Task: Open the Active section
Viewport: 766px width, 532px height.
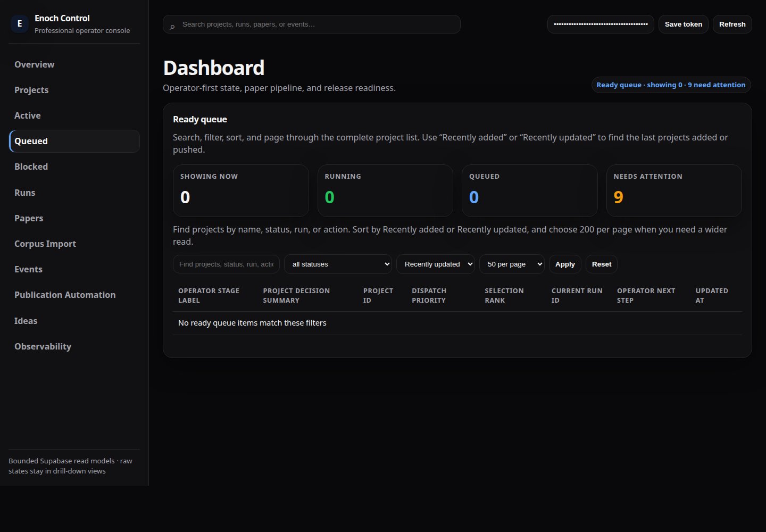Action: tap(74, 115)
